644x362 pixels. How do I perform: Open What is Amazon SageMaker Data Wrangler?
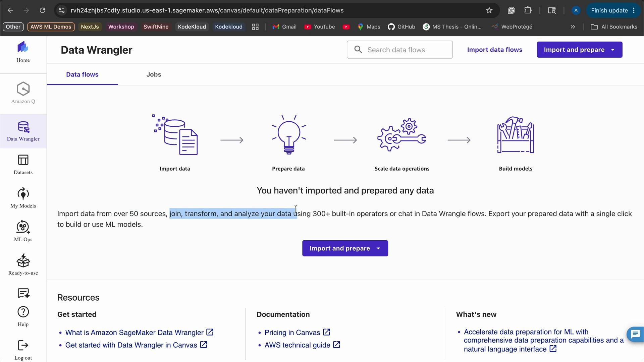(139, 333)
